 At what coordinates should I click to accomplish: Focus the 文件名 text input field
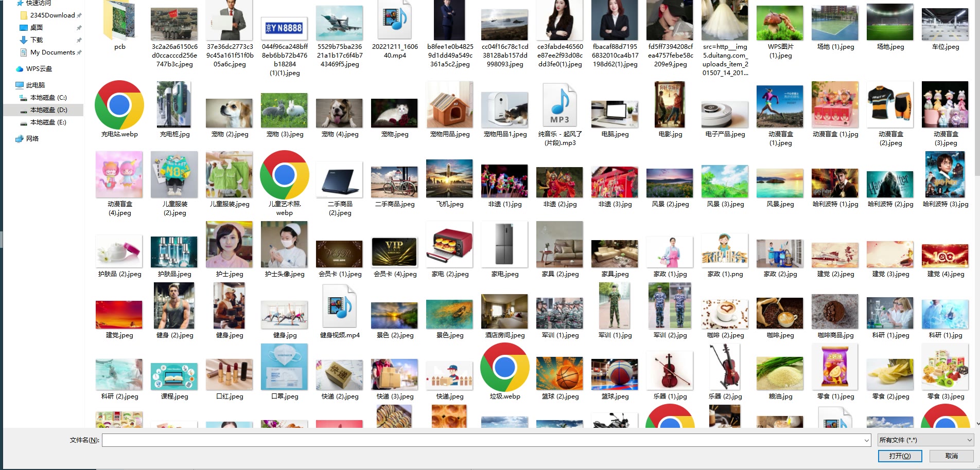(x=483, y=440)
